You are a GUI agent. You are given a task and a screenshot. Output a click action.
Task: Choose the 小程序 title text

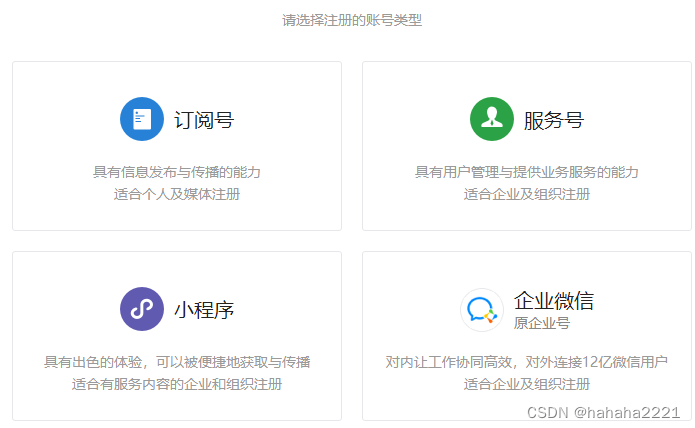tap(204, 310)
